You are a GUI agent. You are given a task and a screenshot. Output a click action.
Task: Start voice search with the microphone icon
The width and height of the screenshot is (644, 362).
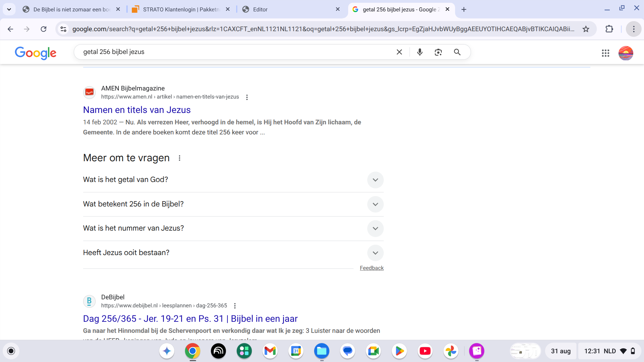[x=420, y=52]
